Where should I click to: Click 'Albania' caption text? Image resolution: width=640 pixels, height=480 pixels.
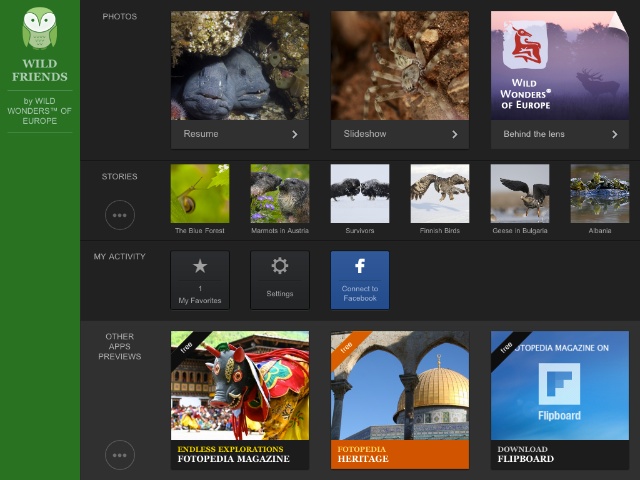click(x=600, y=231)
